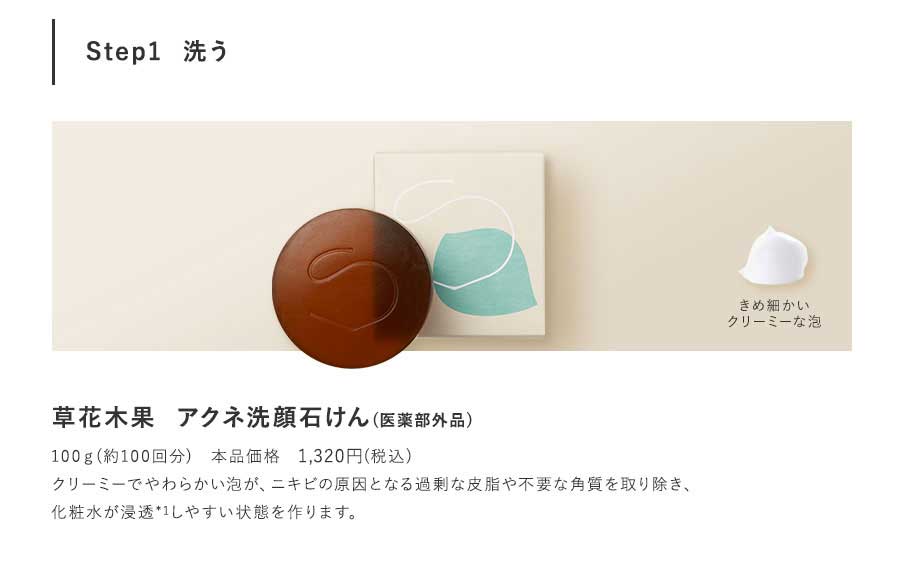This screenshot has width=900, height=580.
Task: Click the teal leaf shape on box
Action: pos(484,272)
